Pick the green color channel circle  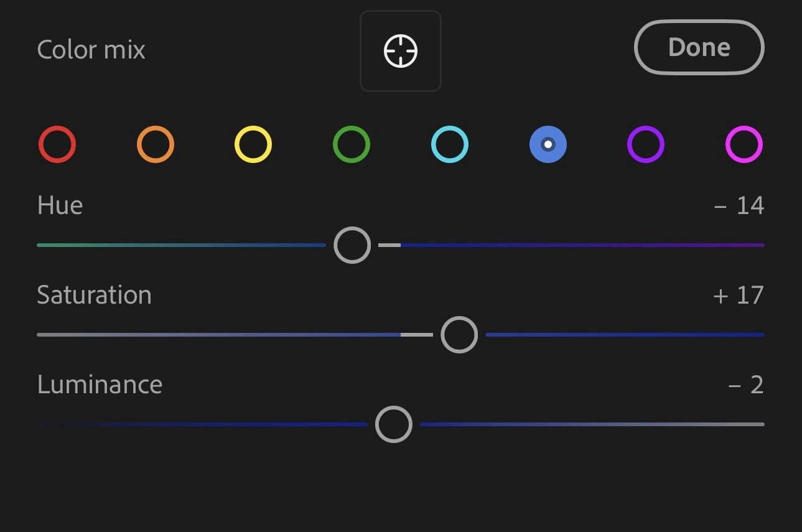pos(352,144)
